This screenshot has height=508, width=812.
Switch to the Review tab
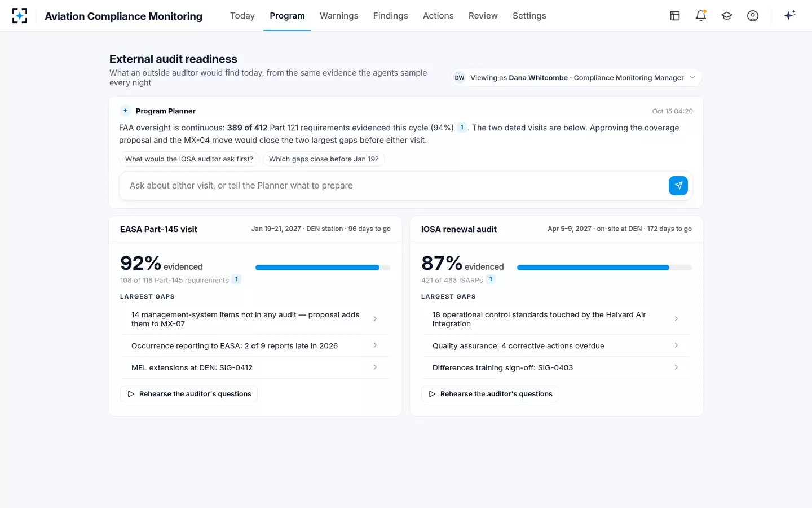point(483,16)
